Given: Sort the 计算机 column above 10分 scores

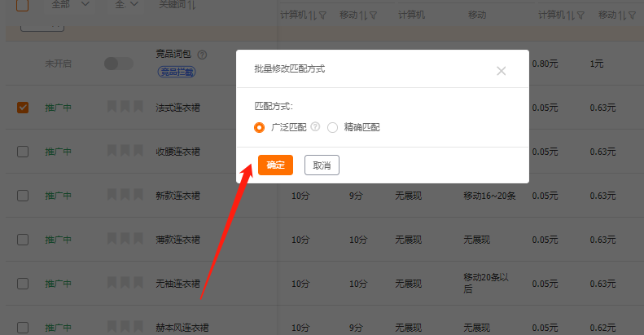Looking at the screenshot, I should pyautogui.click(x=313, y=15).
